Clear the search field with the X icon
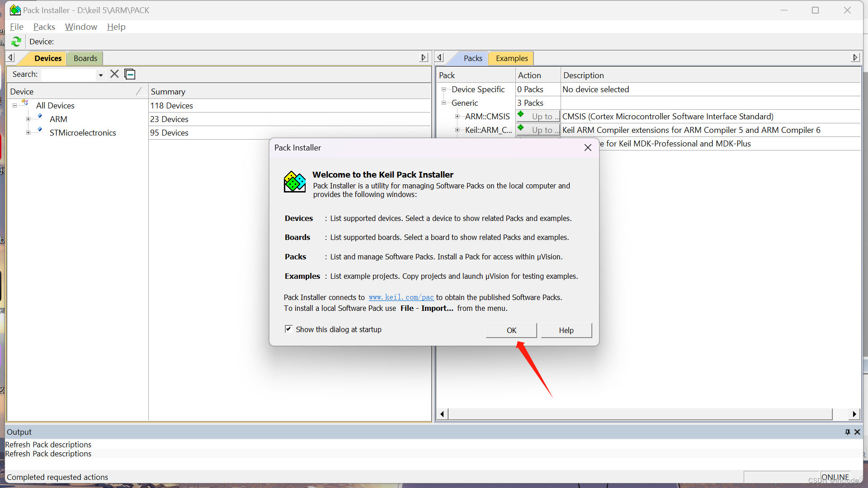 114,74
